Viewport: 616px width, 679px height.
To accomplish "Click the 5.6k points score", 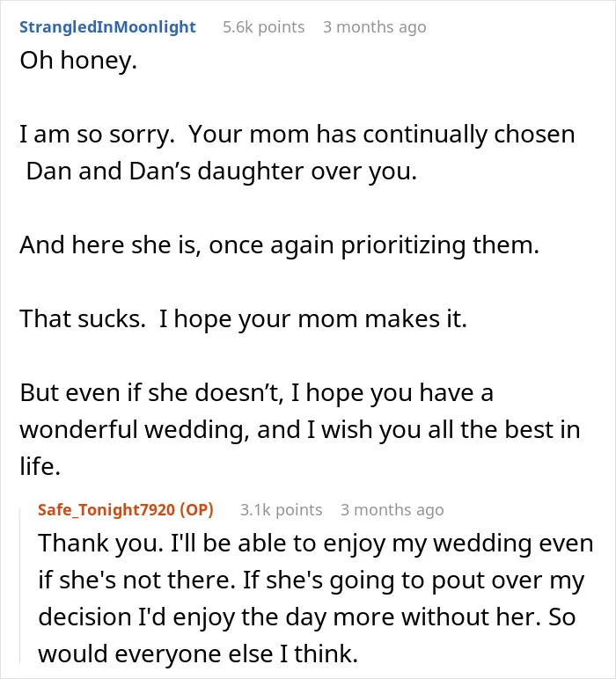I will pos(263,27).
